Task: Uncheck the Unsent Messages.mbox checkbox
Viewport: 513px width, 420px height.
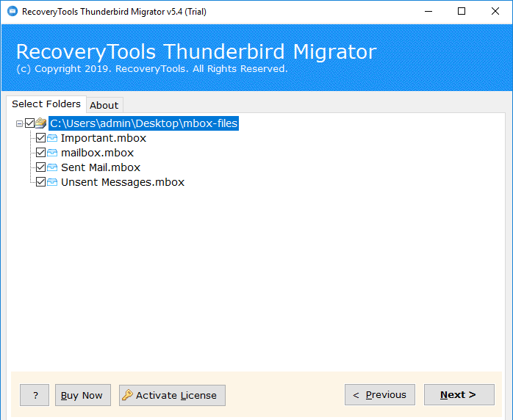Action: click(x=40, y=182)
